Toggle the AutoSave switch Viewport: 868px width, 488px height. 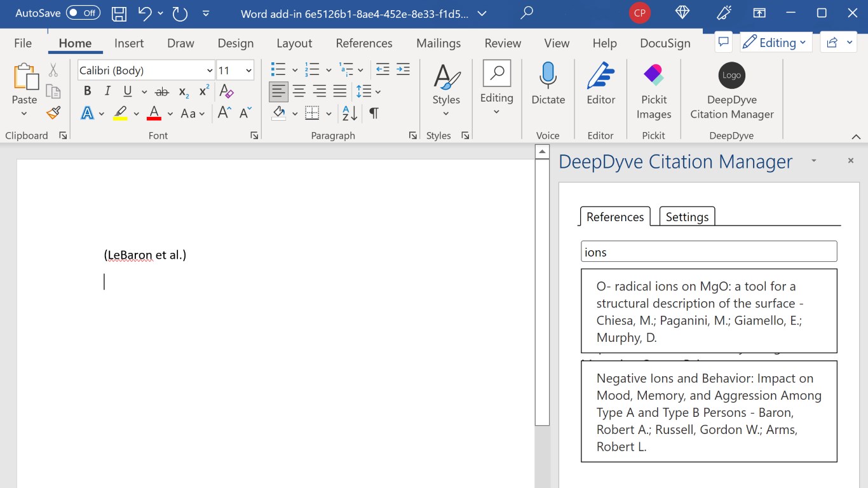click(x=83, y=13)
